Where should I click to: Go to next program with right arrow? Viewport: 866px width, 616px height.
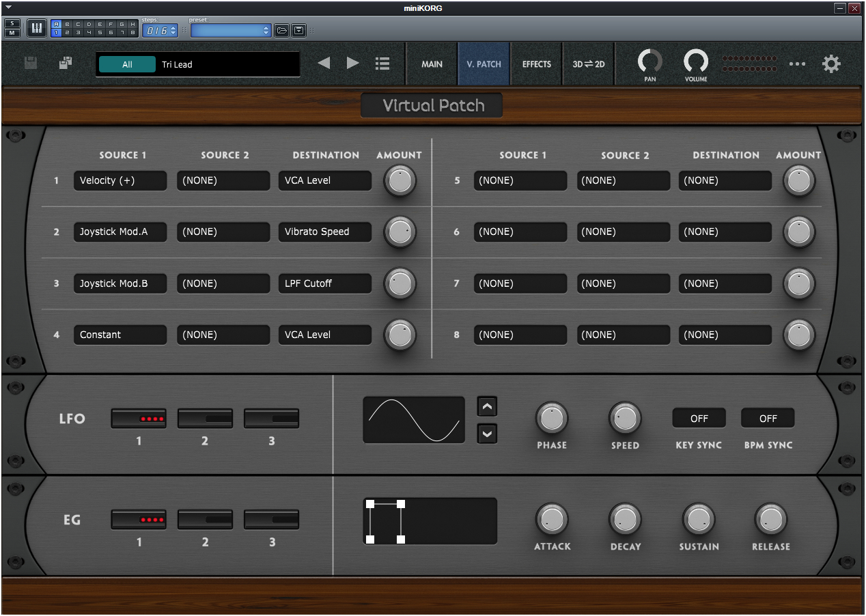tap(352, 64)
